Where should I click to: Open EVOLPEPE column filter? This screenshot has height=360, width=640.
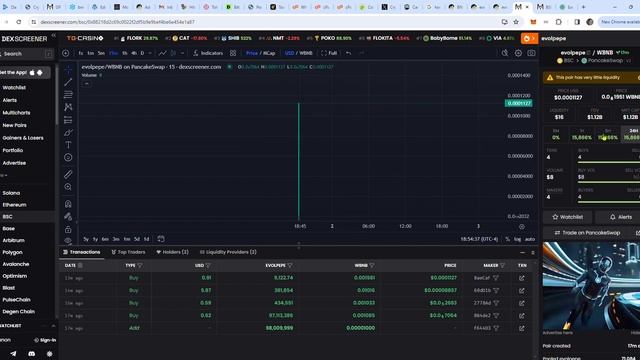[290, 266]
